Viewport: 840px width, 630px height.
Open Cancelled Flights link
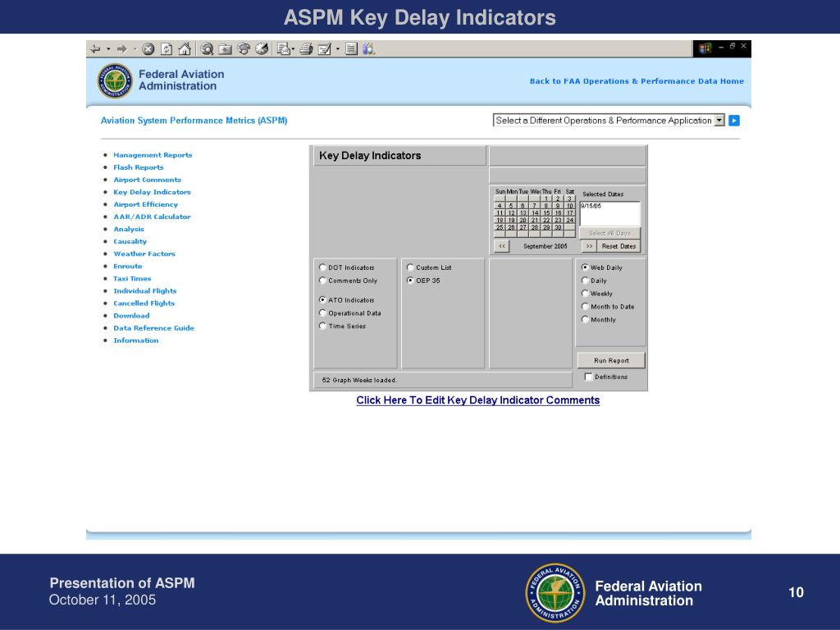(x=144, y=303)
